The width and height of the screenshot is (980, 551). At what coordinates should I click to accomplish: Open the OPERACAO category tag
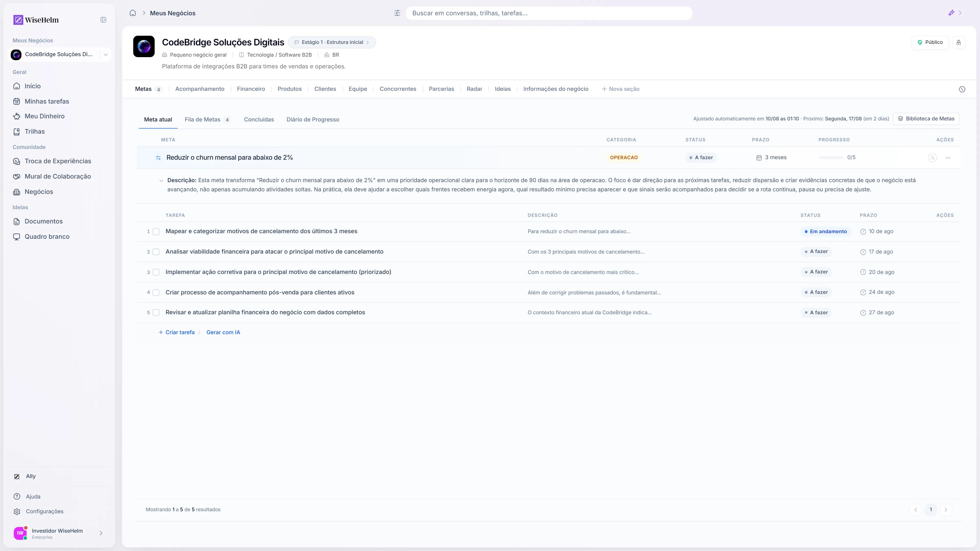[x=624, y=157]
